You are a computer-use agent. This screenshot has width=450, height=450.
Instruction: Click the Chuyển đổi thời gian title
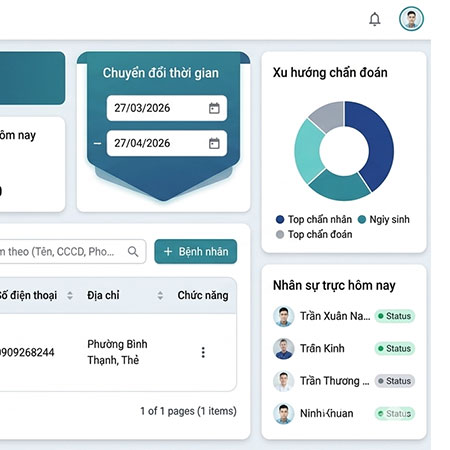[x=161, y=73]
